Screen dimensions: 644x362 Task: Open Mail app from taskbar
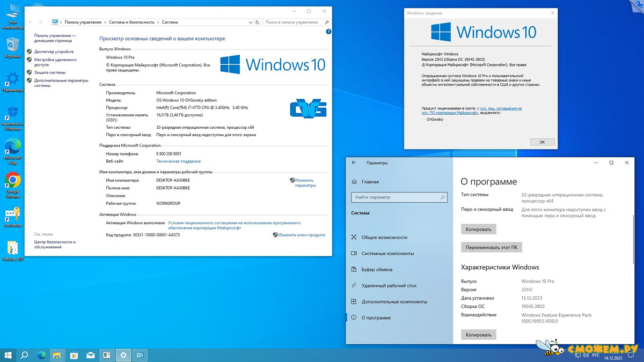[x=91, y=355]
